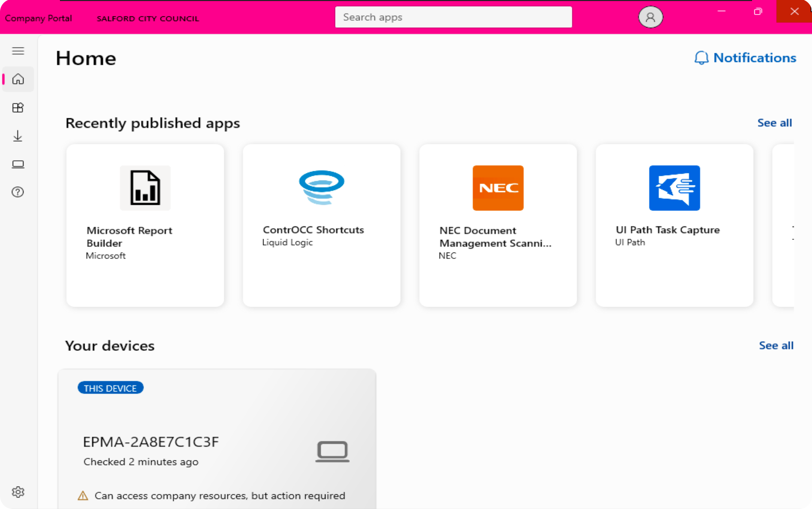Go to Home in the sidebar
The width and height of the screenshot is (812, 509).
point(18,79)
